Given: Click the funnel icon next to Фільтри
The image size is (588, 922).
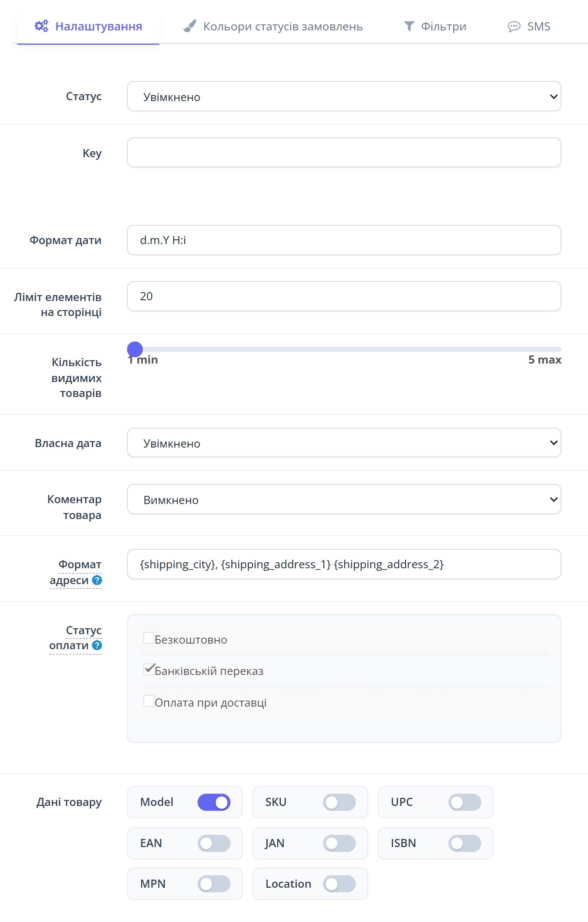Looking at the screenshot, I should [409, 26].
